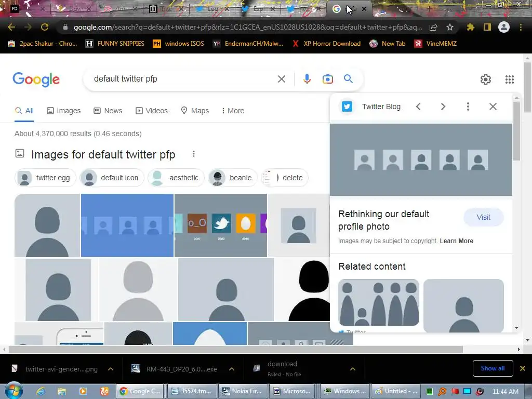Screen dimensions: 532x399
Task: Switch to the Images tab
Action: (x=63, y=111)
